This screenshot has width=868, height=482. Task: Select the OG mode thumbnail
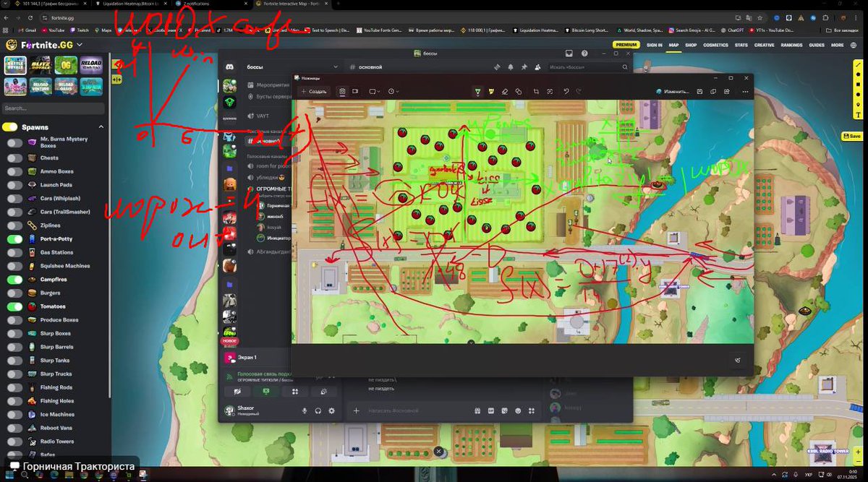click(x=65, y=66)
